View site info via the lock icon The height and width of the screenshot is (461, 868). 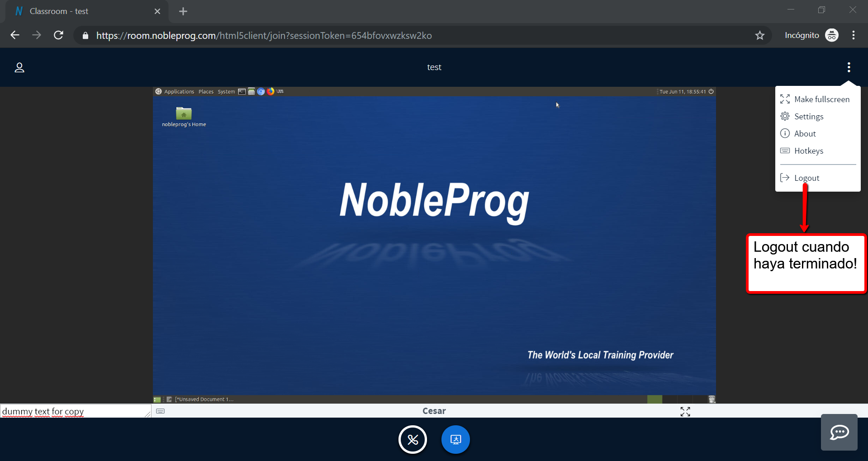coord(85,35)
